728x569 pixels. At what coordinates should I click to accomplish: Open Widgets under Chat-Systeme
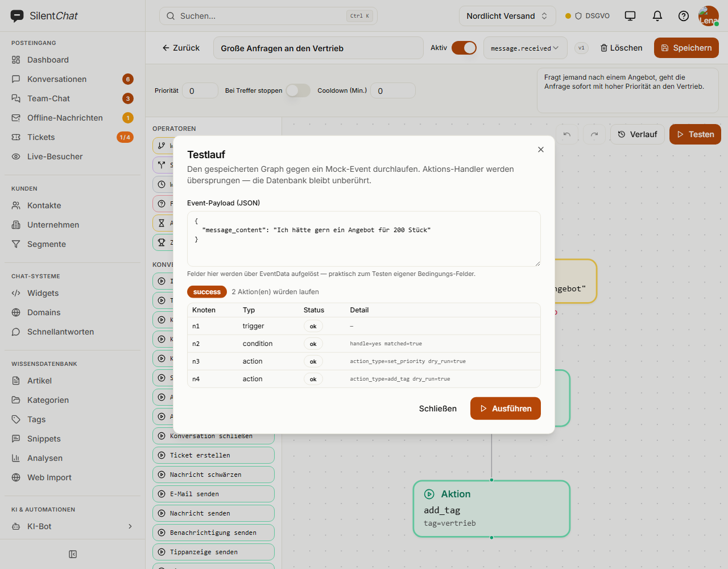pyautogui.click(x=72, y=293)
